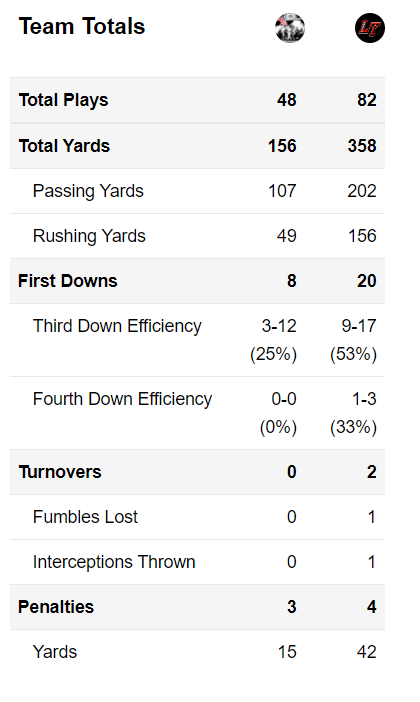Viewport: 420px width, 702px height.
Task: Click the 107 passing yards value
Action: [282, 191]
